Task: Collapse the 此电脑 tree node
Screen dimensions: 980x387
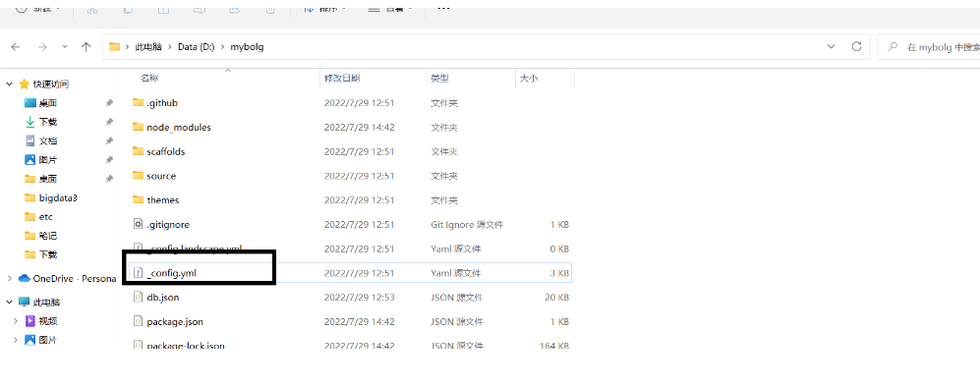Action: (x=10, y=303)
